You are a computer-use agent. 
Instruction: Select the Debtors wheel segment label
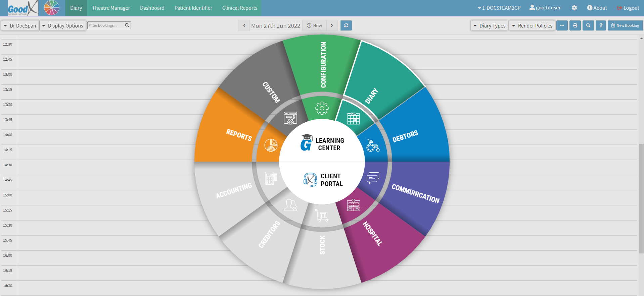click(405, 136)
